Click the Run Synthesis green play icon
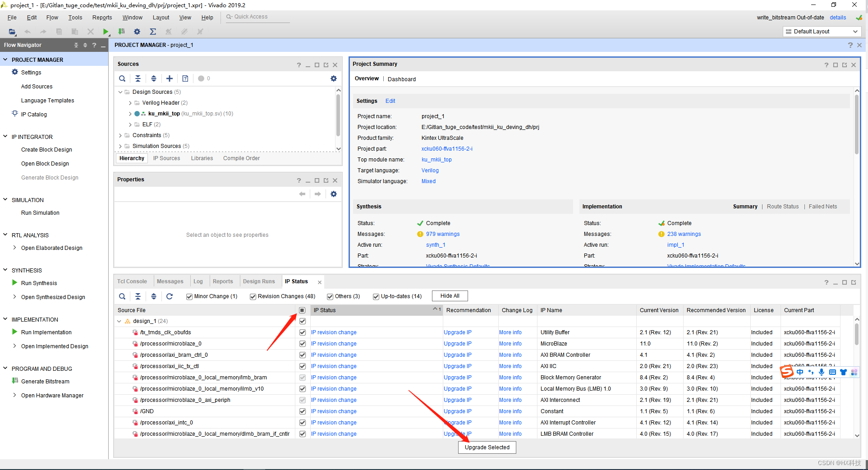Viewport: 868px width, 470px height. tap(15, 283)
